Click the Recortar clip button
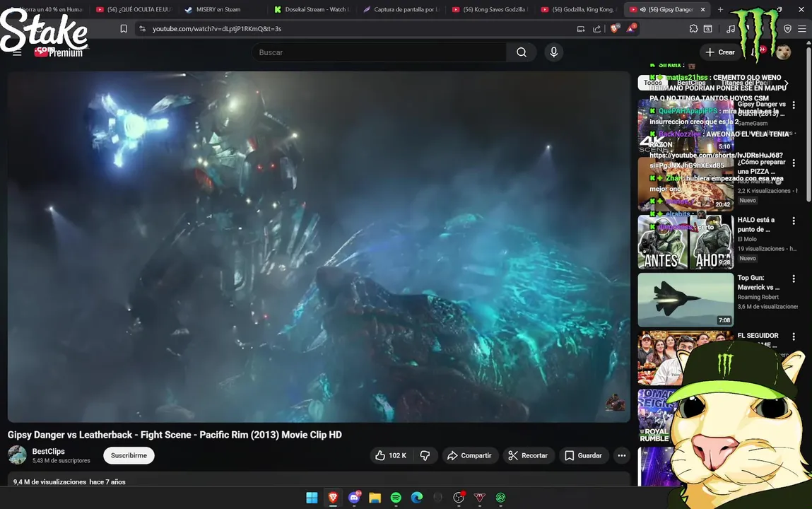 [528, 455]
